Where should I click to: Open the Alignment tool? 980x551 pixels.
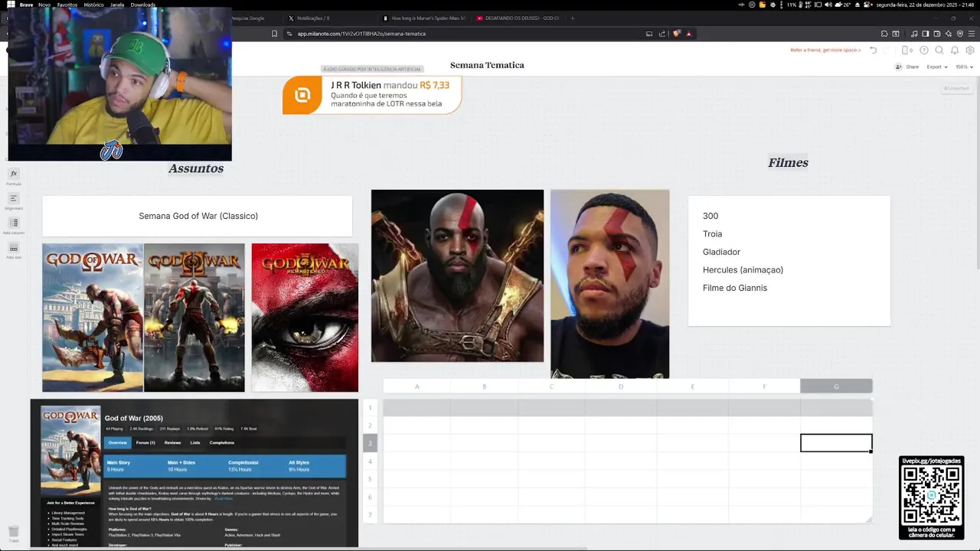click(14, 201)
